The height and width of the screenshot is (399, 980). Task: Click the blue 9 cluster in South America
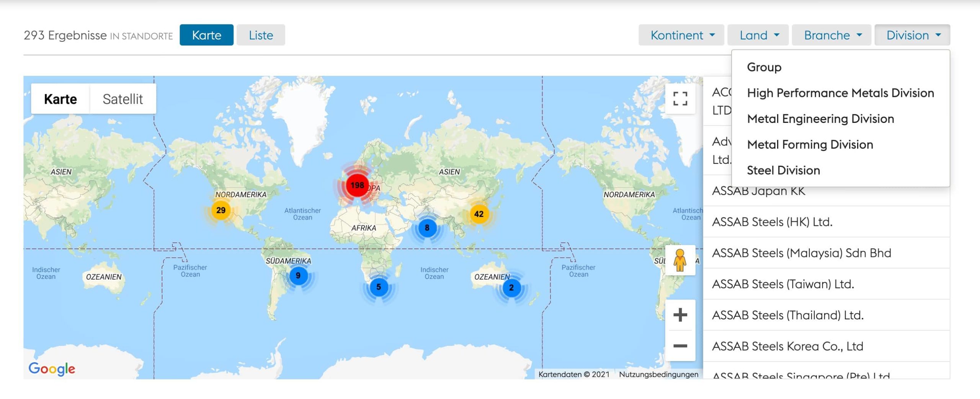298,276
